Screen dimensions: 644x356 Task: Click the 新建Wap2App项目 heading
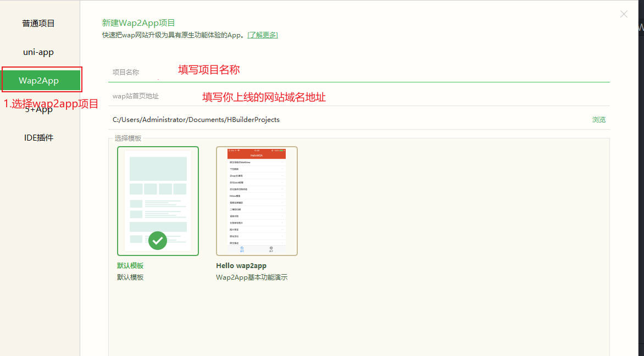tap(138, 23)
